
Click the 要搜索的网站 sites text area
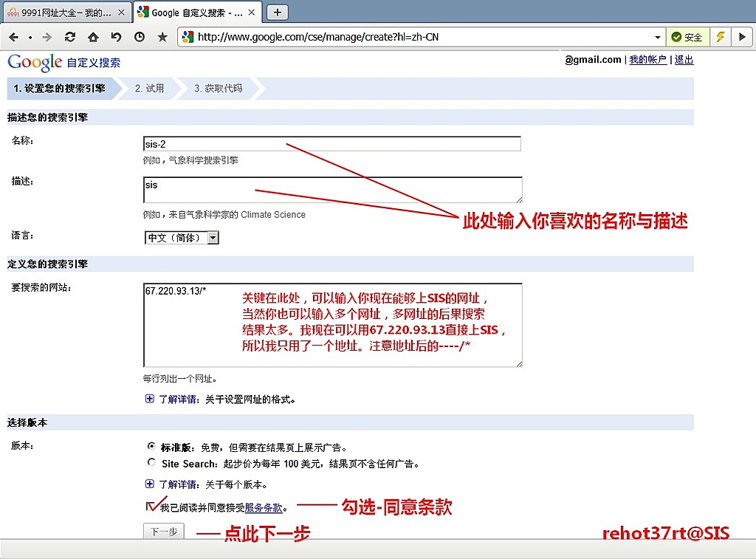click(x=333, y=325)
